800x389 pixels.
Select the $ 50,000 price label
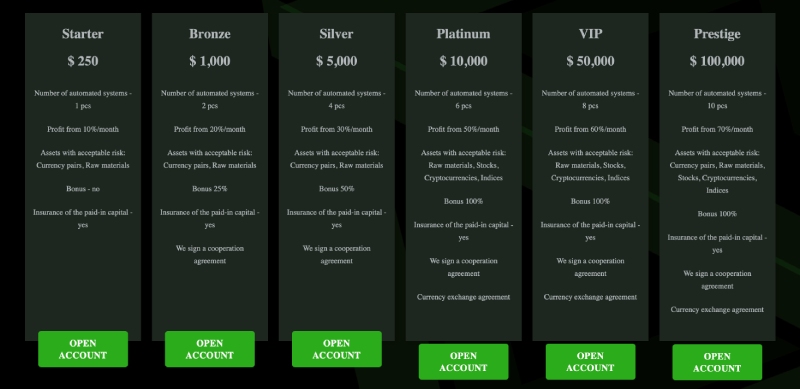point(590,61)
